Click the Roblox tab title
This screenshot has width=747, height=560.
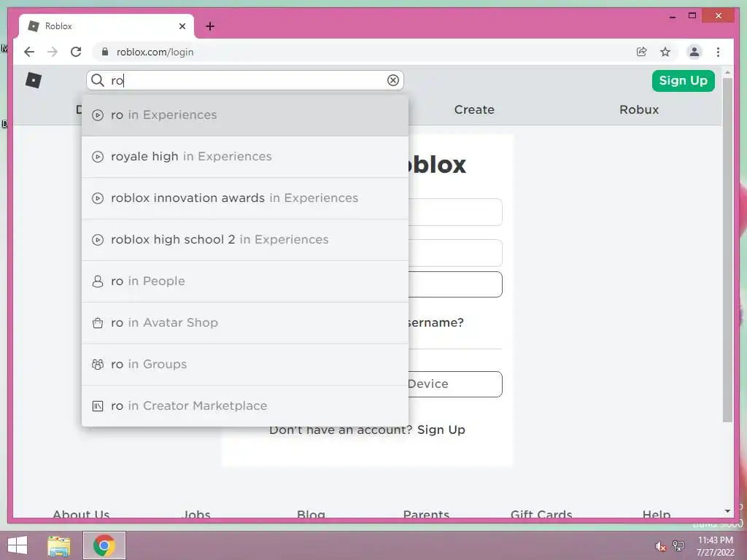(x=58, y=26)
